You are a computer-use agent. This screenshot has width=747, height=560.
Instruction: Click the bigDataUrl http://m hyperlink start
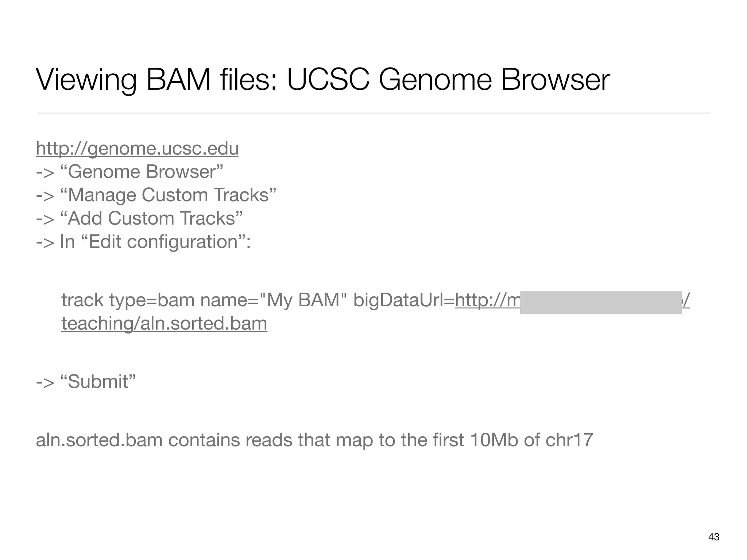click(x=487, y=300)
